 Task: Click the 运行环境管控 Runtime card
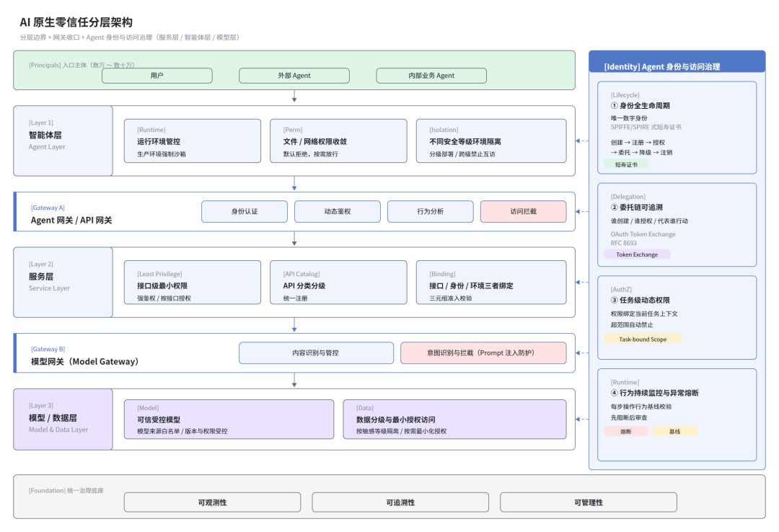pyautogui.click(x=193, y=141)
